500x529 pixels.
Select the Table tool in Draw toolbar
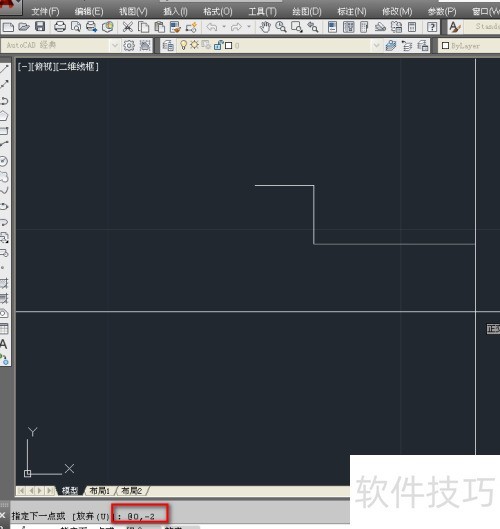pos(4,329)
